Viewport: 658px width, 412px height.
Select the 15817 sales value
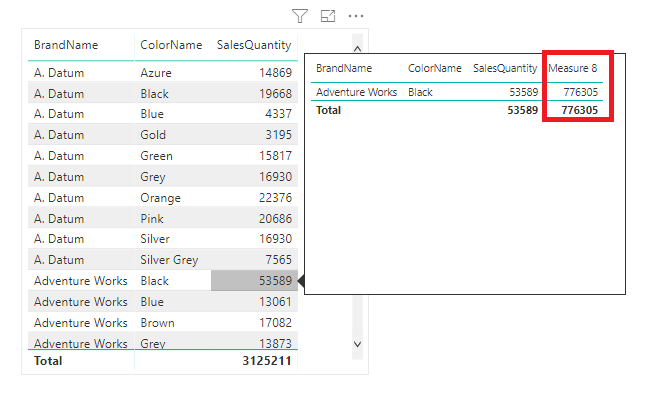click(x=275, y=156)
